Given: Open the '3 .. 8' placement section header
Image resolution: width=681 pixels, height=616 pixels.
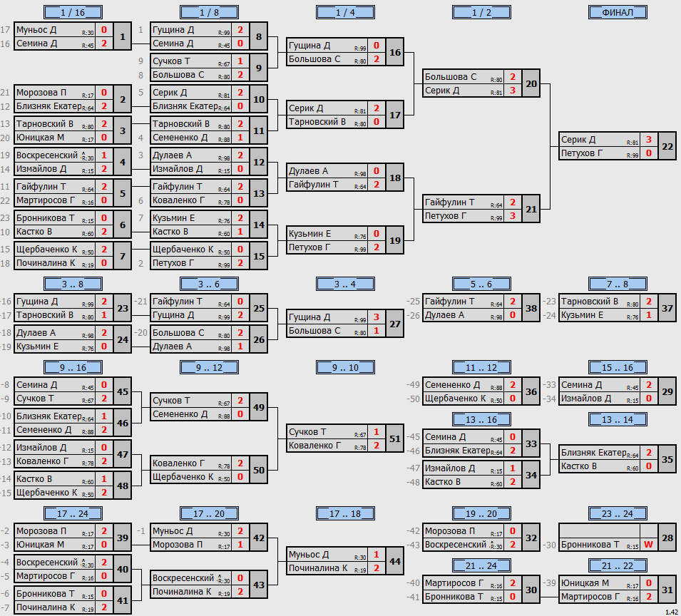Looking at the screenshot, I should 73,284.
